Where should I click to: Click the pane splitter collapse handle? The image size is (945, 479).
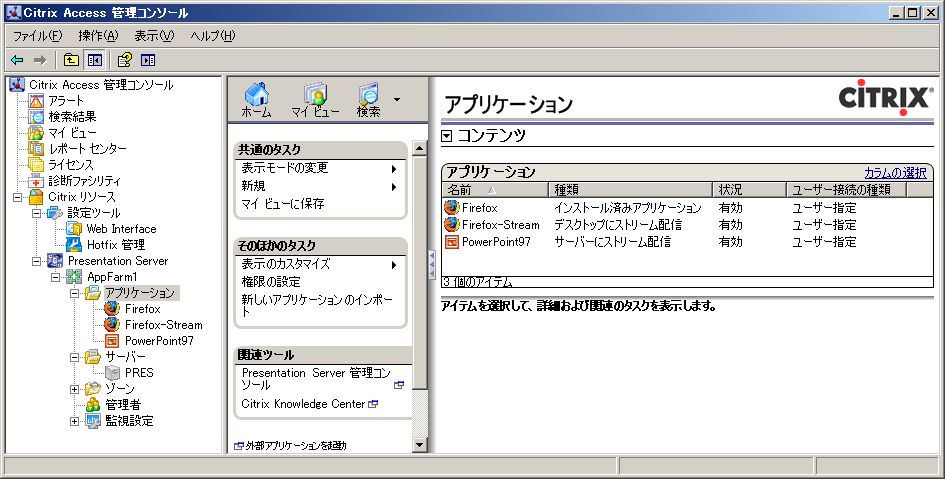click(x=432, y=265)
